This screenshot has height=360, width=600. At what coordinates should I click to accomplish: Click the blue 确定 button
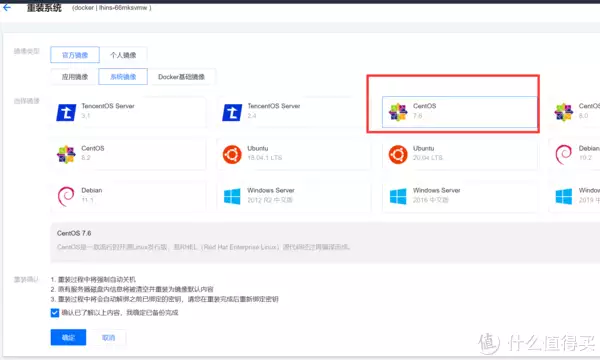click(x=68, y=337)
